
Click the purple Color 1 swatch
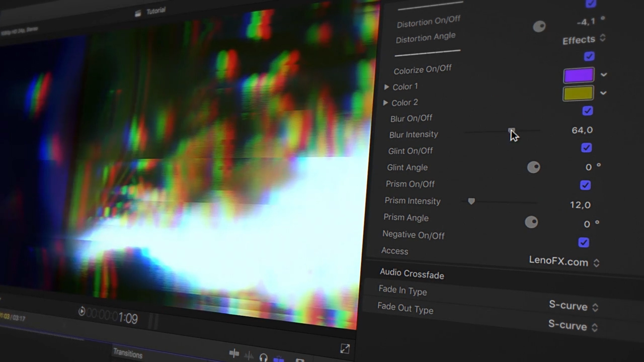579,75
